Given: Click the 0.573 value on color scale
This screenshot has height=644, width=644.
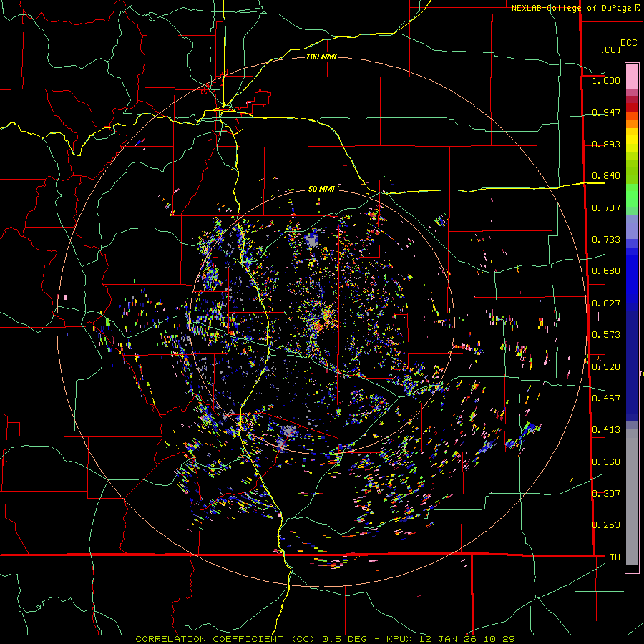Looking at the screenshot, I should pos(606,334).
